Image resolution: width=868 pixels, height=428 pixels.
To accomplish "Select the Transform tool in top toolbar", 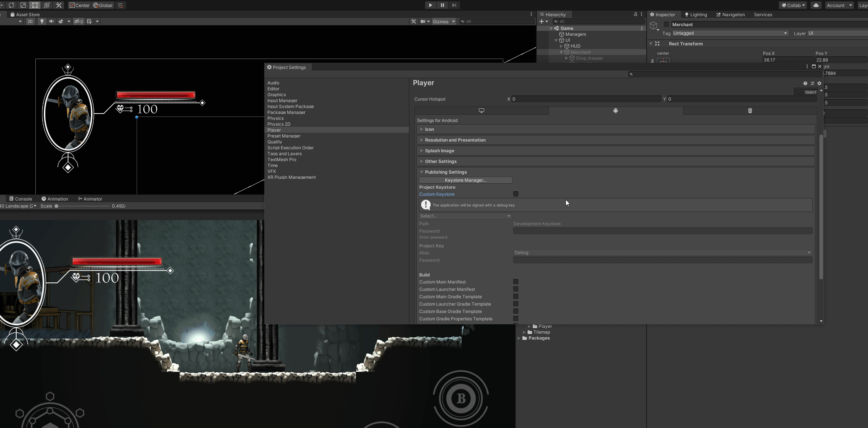I will (47, 5).
